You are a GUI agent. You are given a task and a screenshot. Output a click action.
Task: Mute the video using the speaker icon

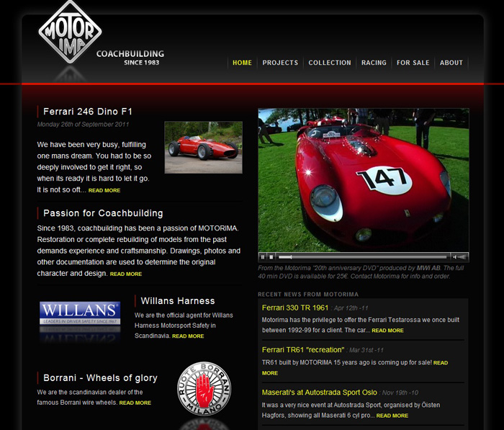click(x=454, y=257)
